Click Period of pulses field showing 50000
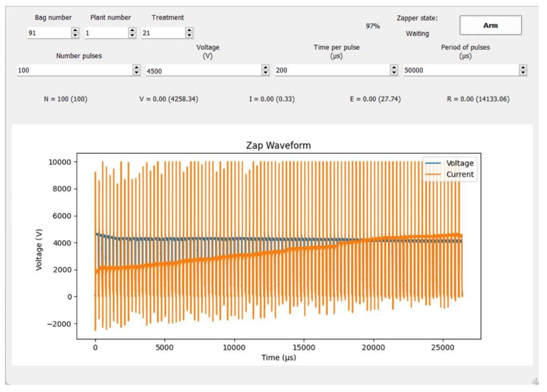The width and height of the screenshot is (547, 392). (460, 70)
